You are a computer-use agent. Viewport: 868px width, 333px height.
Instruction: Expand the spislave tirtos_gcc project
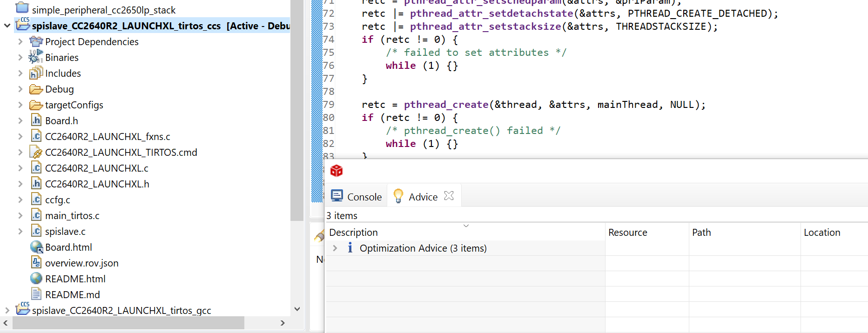(7, 310)
